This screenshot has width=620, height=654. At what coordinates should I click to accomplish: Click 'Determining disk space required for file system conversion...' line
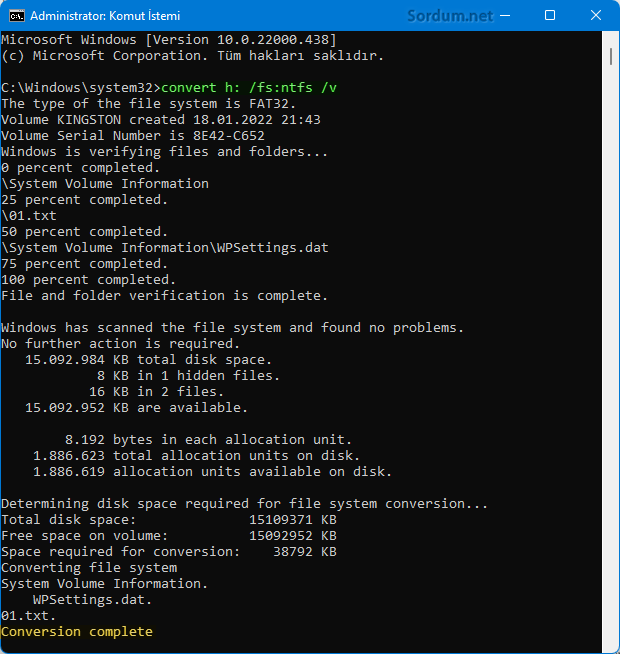[x=244, y=503]
